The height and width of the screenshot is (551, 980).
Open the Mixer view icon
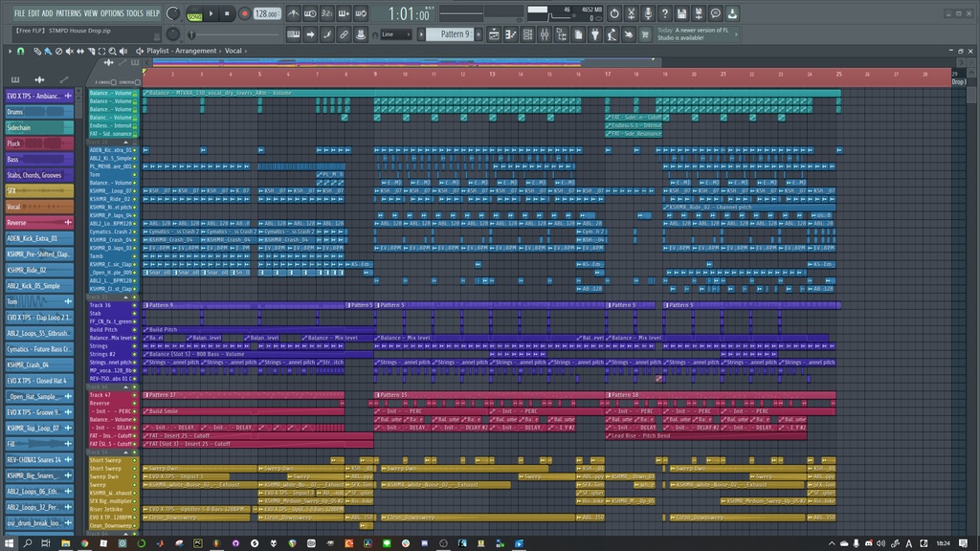[x=545, y=35]
